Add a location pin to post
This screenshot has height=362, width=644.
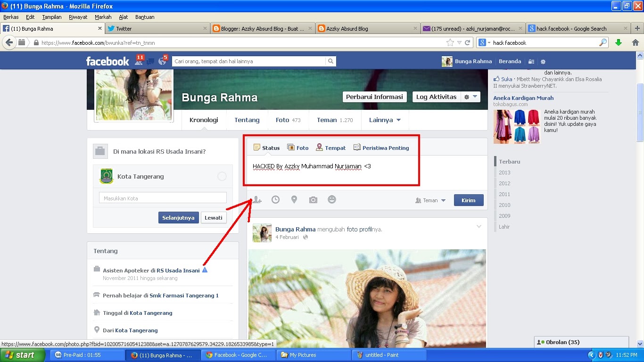click(294, 200)
